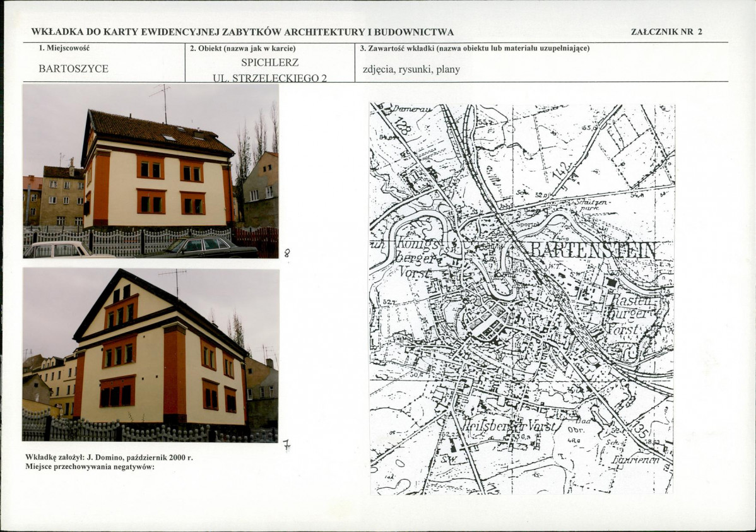The width and height of the screenshot is (756, 532).
Task: Click the '3. Zawartość wkładki' field label
Action: [475, 48]
